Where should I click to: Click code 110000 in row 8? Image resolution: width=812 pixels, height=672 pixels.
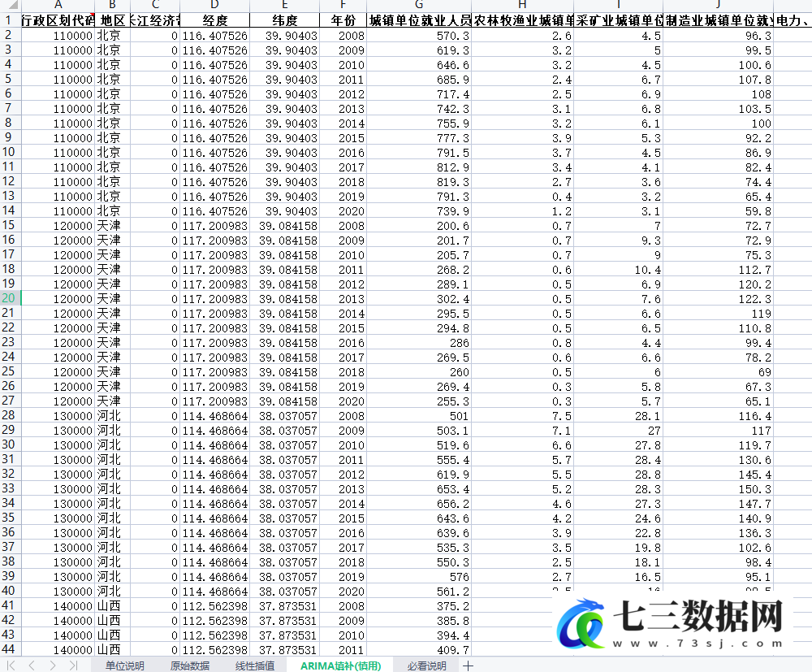pyautogui.click(x=58, y=124)
